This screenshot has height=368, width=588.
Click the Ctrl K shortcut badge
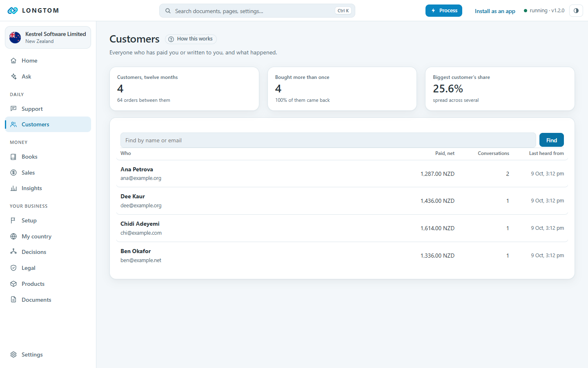coord(343,11)
